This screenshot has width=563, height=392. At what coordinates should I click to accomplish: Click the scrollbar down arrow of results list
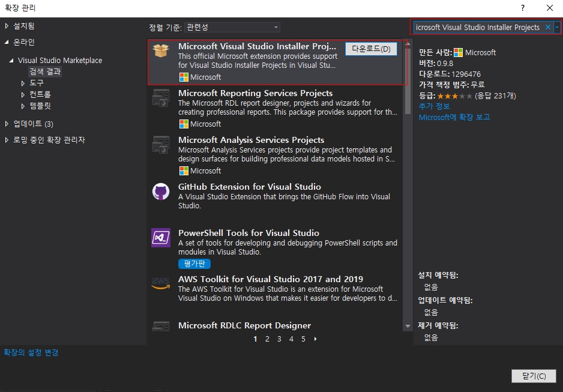point(408,326)
